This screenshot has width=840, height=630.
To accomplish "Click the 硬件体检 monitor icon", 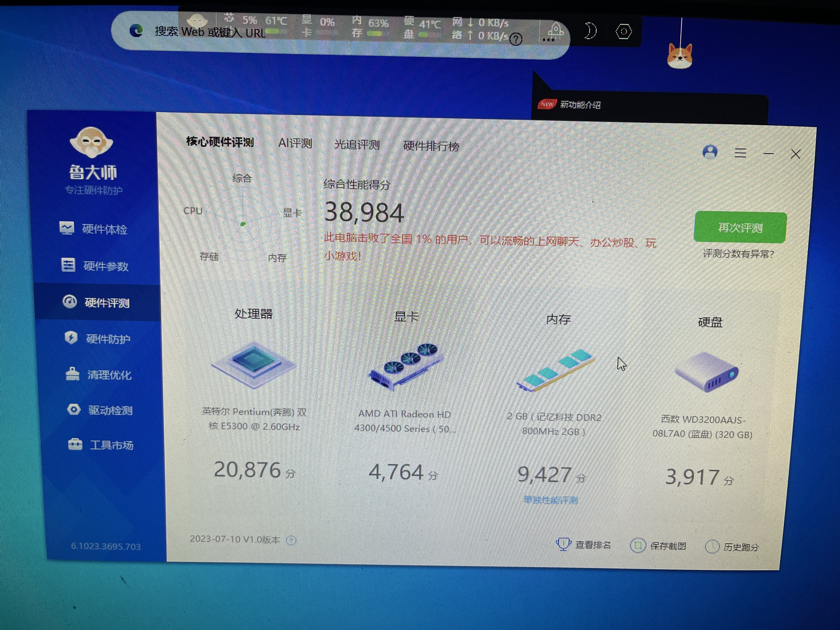I will coord(67,228).
